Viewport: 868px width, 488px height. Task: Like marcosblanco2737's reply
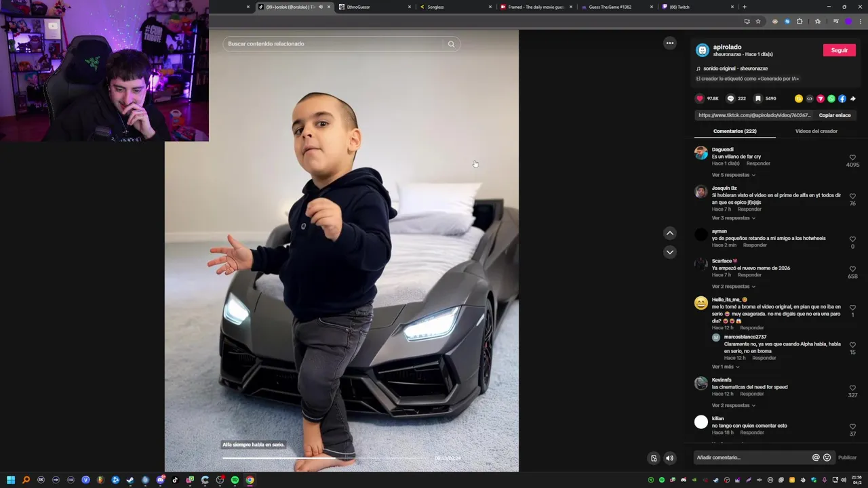tap(853, 345)
